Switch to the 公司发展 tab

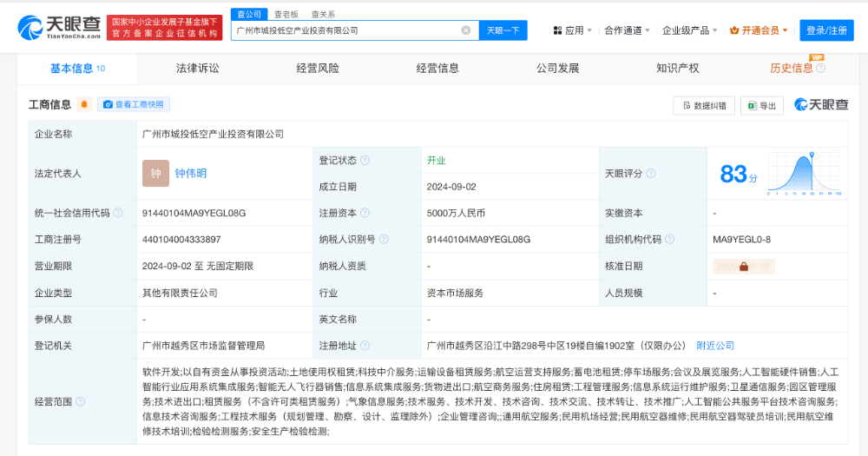pos(558,68)
